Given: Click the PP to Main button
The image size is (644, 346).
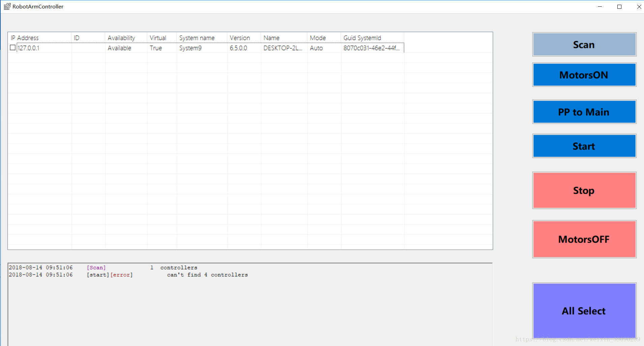Looking at the screenshot, I should 584,112.
